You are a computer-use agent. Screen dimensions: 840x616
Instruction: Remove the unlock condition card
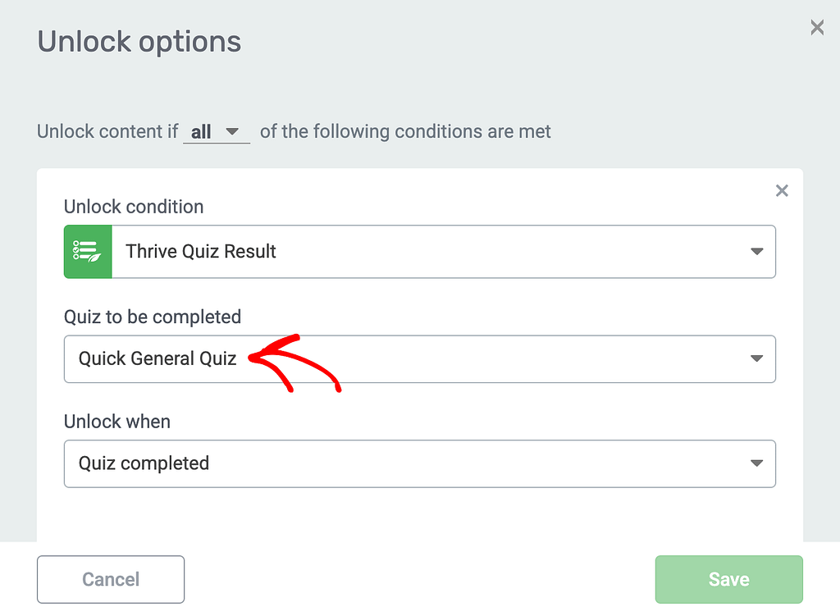(782, 191)
